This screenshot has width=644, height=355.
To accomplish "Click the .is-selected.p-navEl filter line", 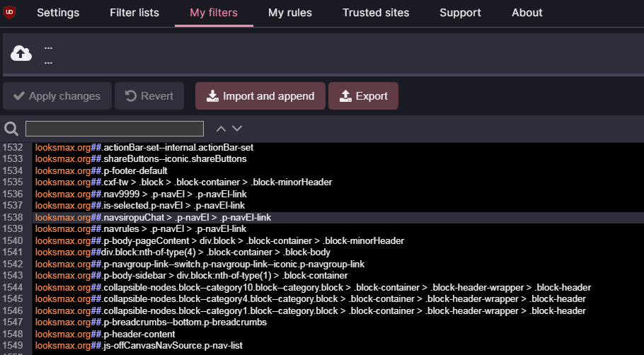I will coord(140,206).
